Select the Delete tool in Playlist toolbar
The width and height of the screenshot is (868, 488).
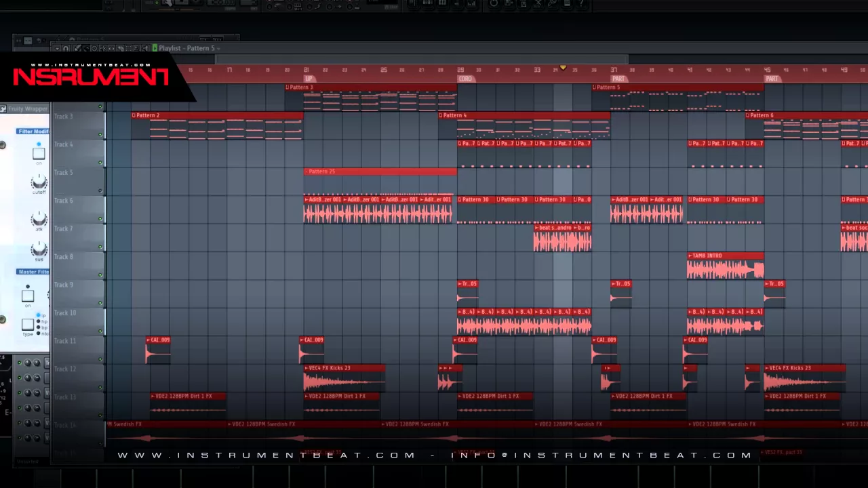click(x=94, y=48)
